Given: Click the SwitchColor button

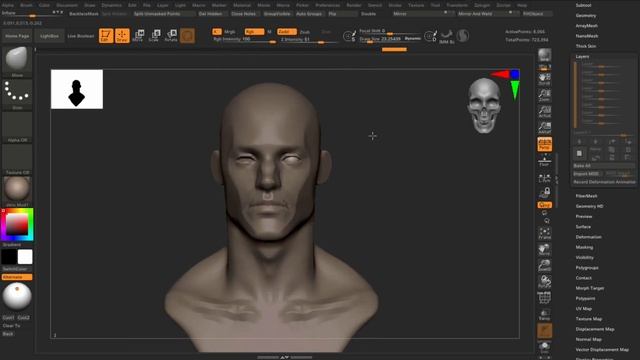Looking at the screenshot, I should 15,269.
